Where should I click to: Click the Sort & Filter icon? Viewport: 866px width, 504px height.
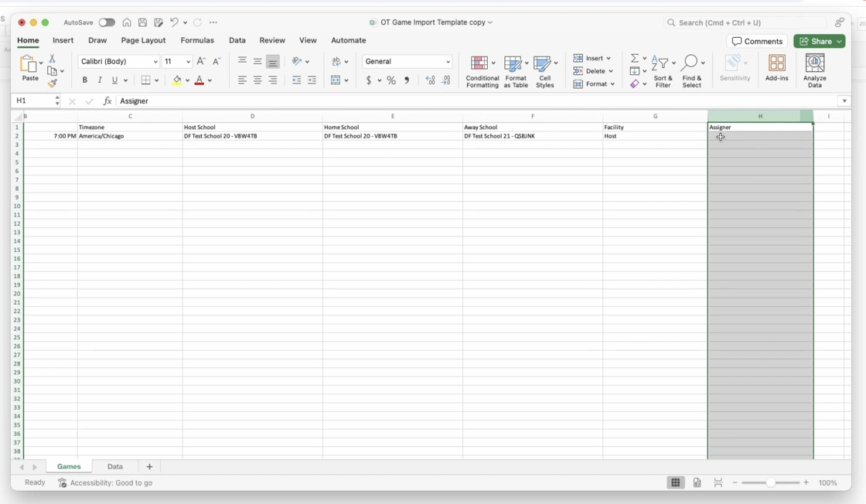coord(663,71)
